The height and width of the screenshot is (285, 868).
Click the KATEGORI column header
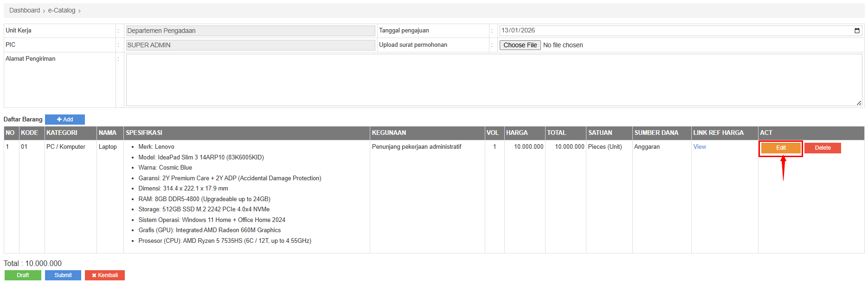point(62,133)
